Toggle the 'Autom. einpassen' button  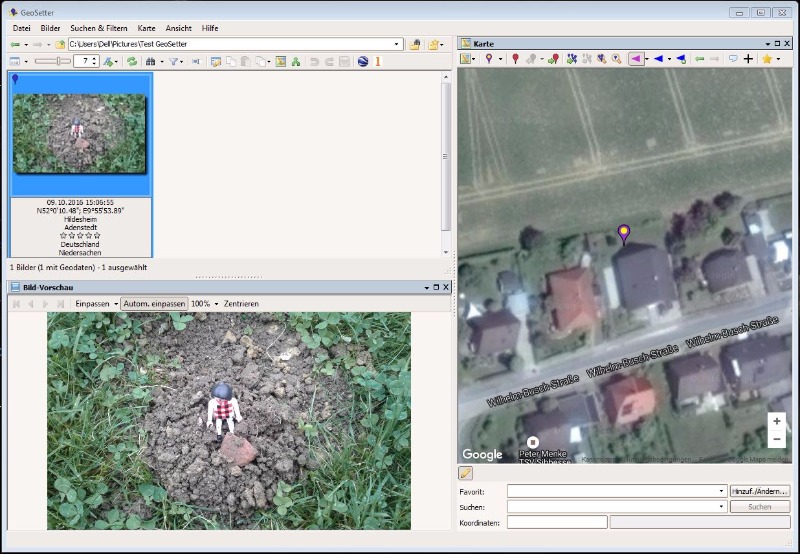pos(154,303)
